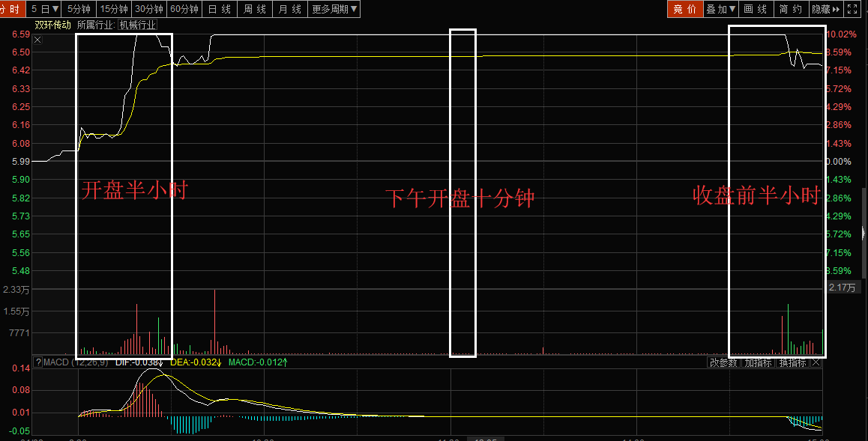The height and width of the screenshot is (441, 868).
Task: Click the DIF:-0.038 value
Action: tap(139, 362)
